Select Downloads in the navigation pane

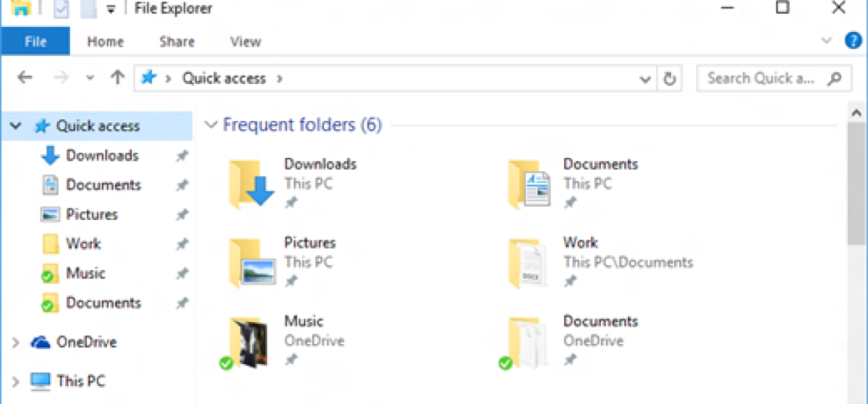[102, 156]
